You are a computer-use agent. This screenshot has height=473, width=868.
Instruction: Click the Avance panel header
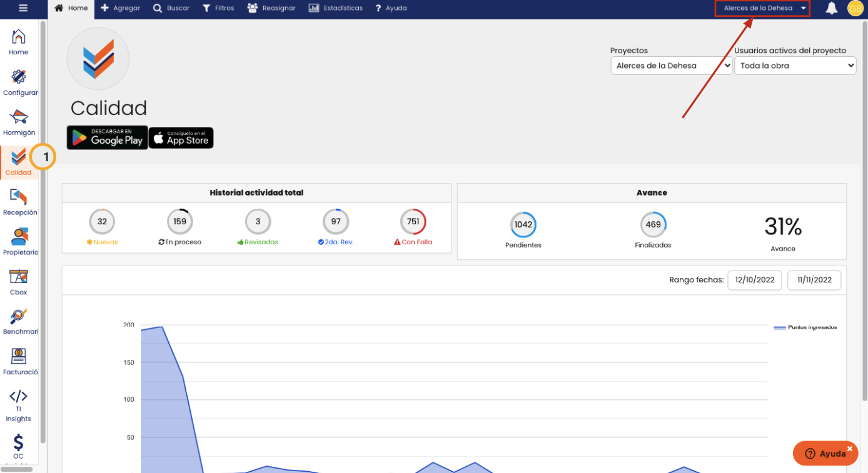[x=652, y=193]
